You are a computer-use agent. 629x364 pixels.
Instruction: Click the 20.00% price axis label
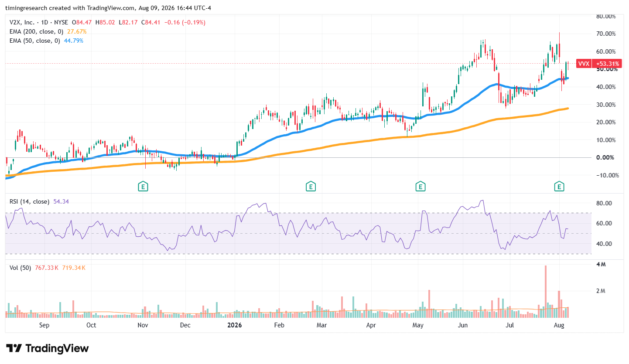[x=606, y=122]
